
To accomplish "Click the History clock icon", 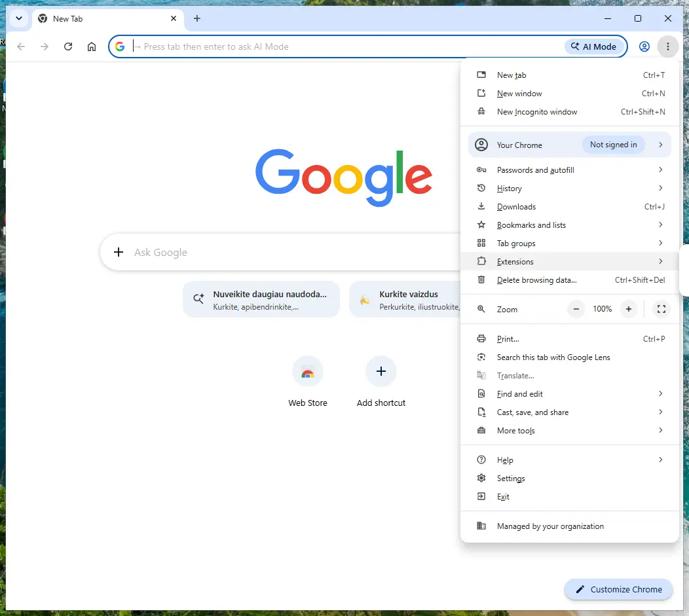I will tap(481, 188).
